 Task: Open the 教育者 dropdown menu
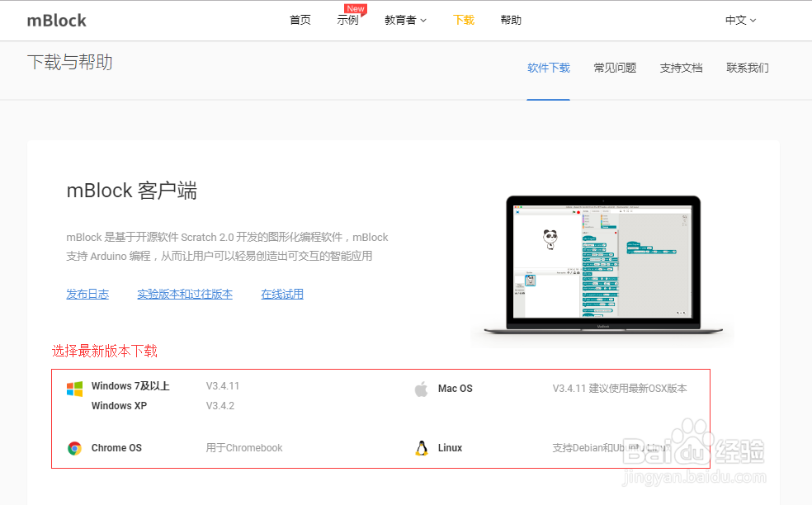(405, 20)
